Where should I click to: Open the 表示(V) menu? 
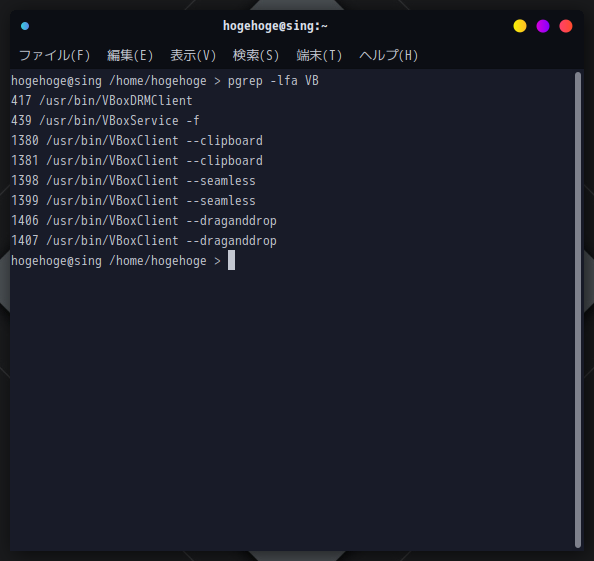click(x=193, y=56)
